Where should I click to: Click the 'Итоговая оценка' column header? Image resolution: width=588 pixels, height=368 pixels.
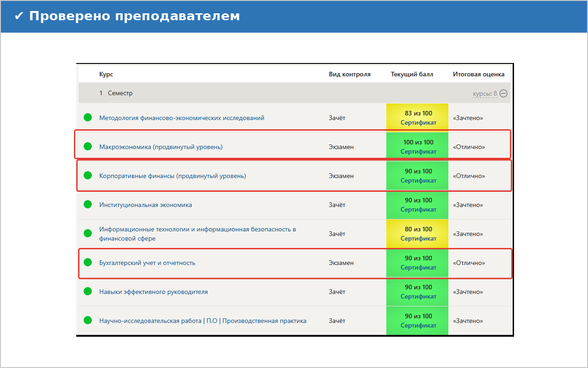pyautogui.click(x=478, y=74)
